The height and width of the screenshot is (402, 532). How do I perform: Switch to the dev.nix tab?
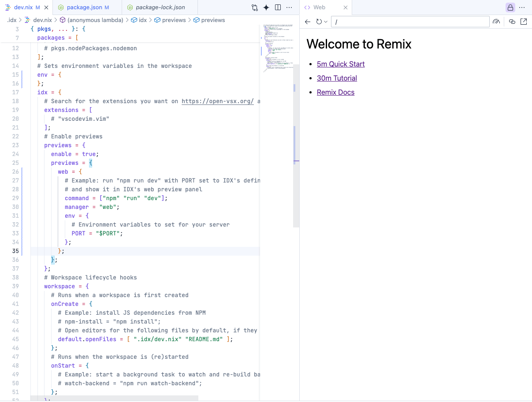[x=26, y=7]
